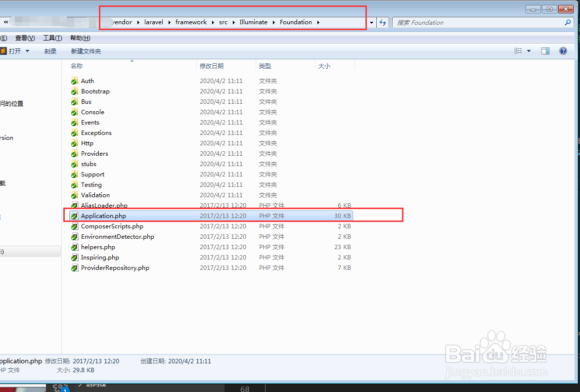Click the Testing folder icon

74,184
